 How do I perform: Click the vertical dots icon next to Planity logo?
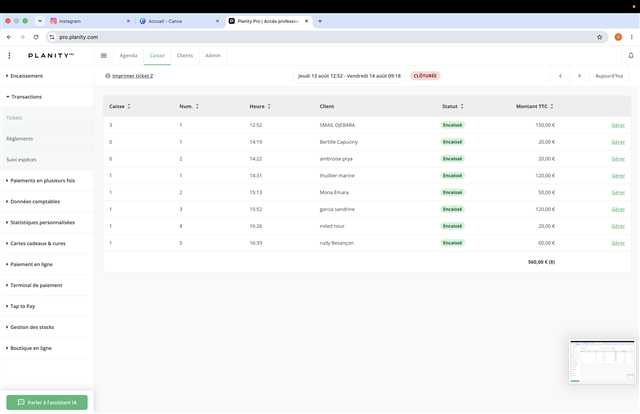point(9,56)
